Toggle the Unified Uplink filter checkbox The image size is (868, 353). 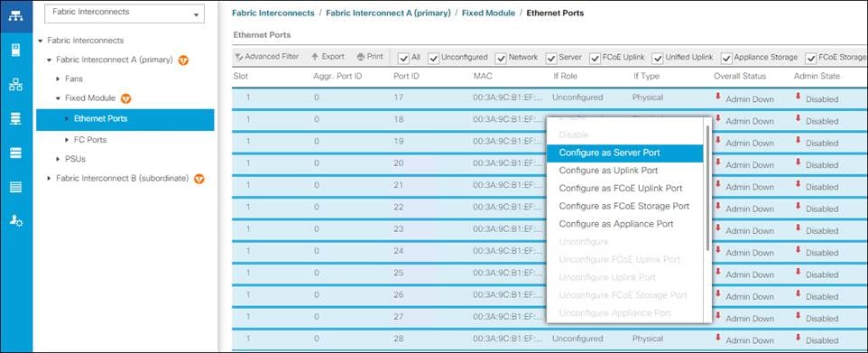(x=658, y=58)
